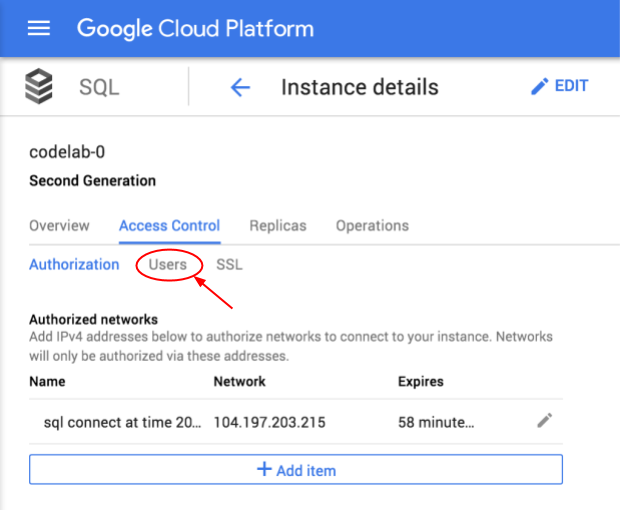The width and height of the screenshot is (620, 510).
Task: Select the Access Control tab
Action: 170,226
